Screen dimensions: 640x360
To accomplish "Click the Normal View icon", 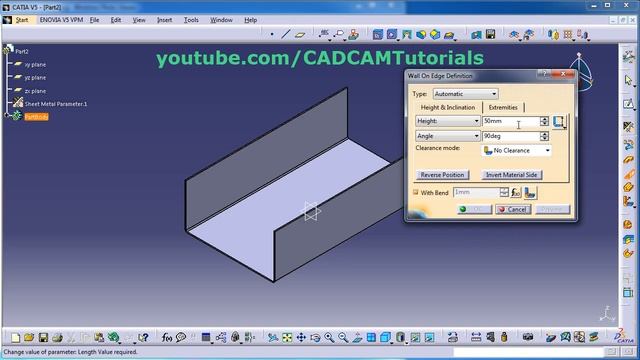I will click(357, 338).
